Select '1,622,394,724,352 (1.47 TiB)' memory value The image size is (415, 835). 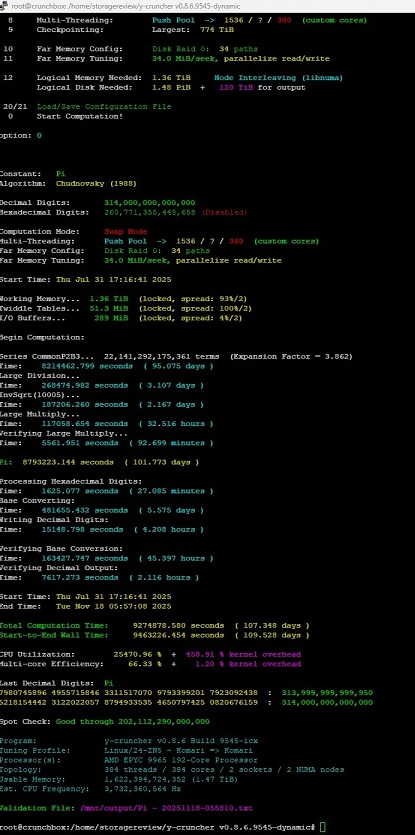point(172,779)
